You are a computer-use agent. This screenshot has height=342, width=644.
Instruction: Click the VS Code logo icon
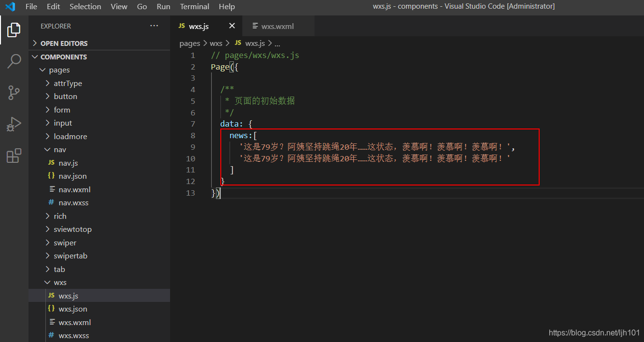pos(10,7)
